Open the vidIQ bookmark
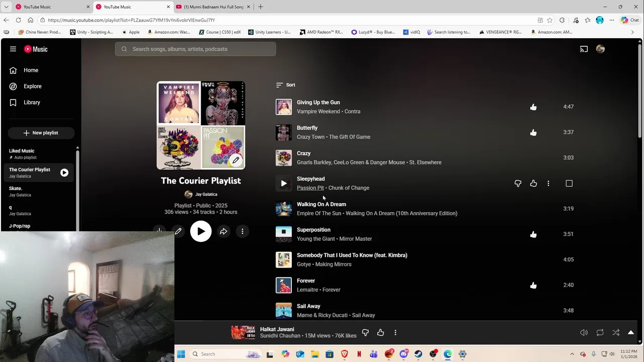 (412, 32)
